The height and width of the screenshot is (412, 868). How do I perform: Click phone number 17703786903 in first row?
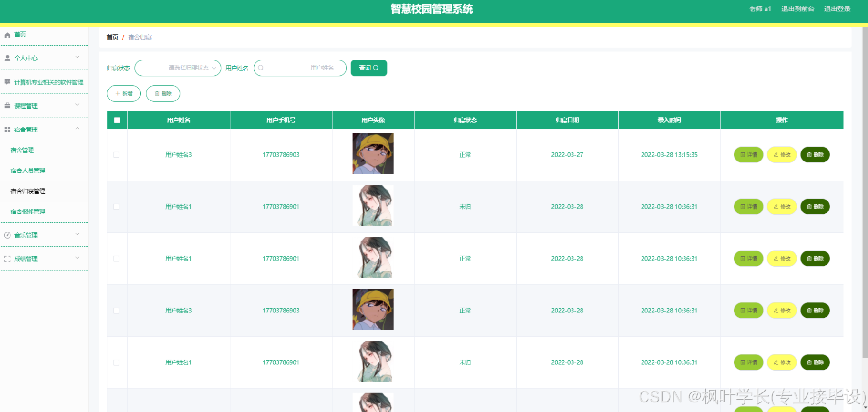tap(281, 155)
